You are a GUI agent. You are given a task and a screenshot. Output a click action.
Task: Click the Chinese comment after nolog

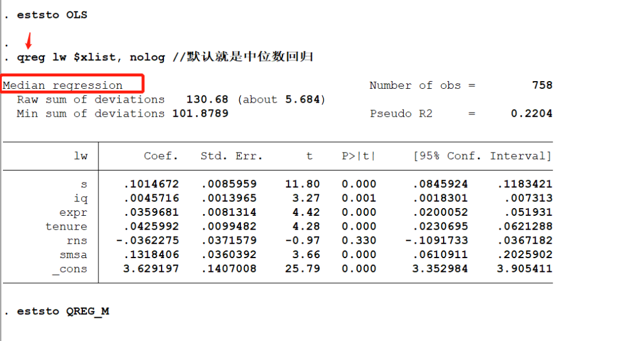(x=243, y=57)
